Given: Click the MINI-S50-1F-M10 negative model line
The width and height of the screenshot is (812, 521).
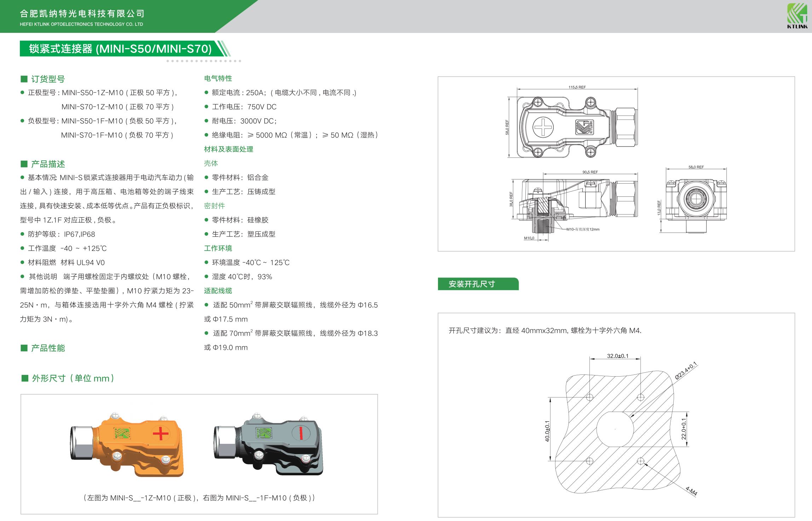Looking at the screenshot, I should pyautogui.click(x=102, y=121).
